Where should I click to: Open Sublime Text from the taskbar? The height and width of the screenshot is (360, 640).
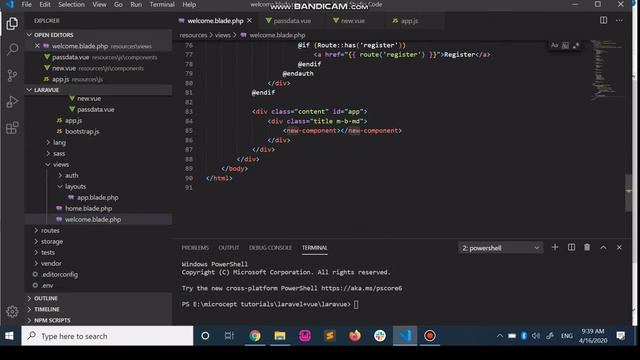pyautogui.click(x=330, y=336)
